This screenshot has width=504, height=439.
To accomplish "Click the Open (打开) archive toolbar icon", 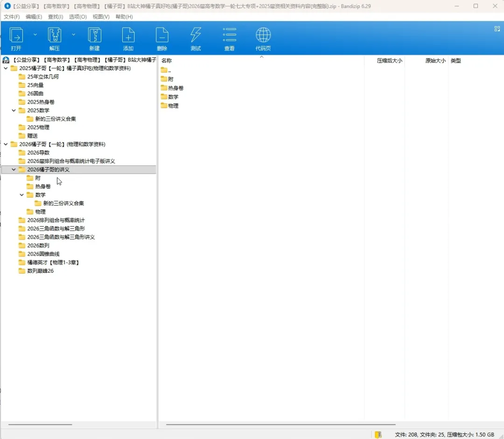I will (16, 39).
